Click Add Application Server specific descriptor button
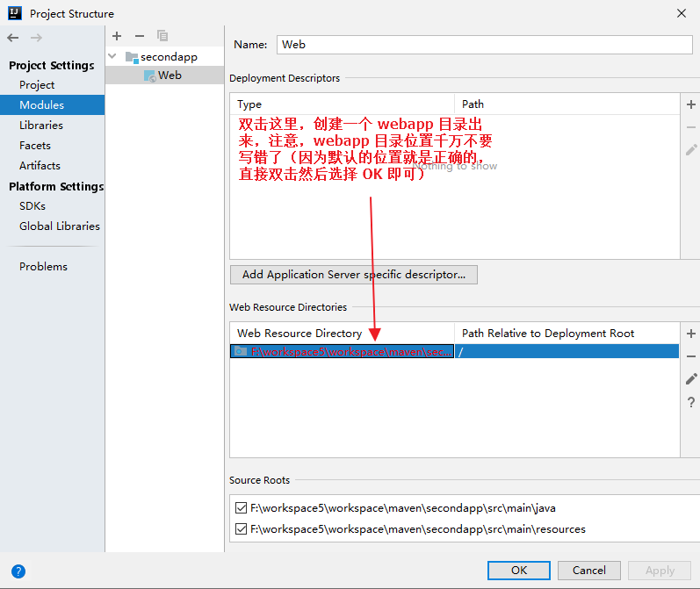Image resolution: width=700 pixels, height=589 pixels. (354, 275)
